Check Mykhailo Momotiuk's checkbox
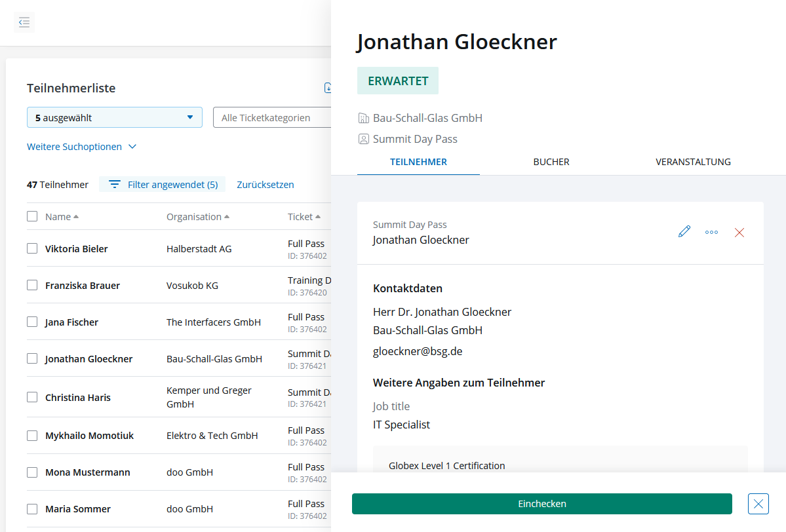 click(32, 436)
